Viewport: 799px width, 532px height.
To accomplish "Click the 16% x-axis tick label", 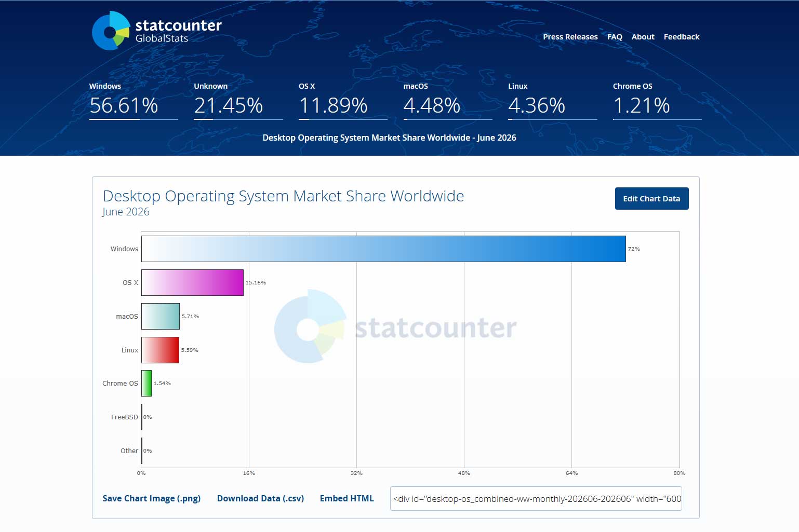I will tap(249, 473).
